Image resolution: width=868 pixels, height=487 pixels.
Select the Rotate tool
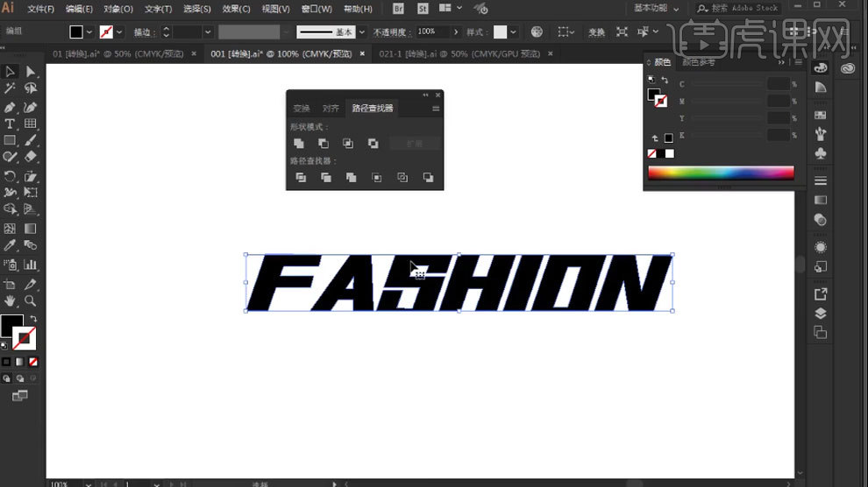(x=10, y=176)
